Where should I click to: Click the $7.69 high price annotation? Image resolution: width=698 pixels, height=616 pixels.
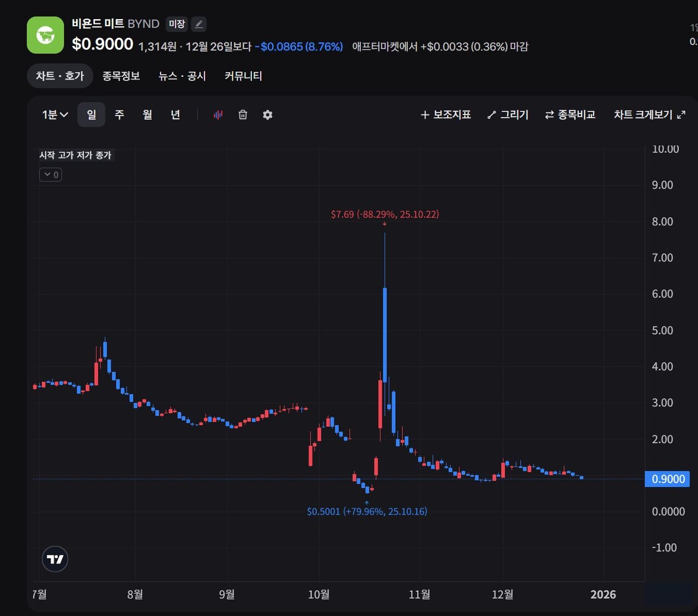tap(385, 214)
